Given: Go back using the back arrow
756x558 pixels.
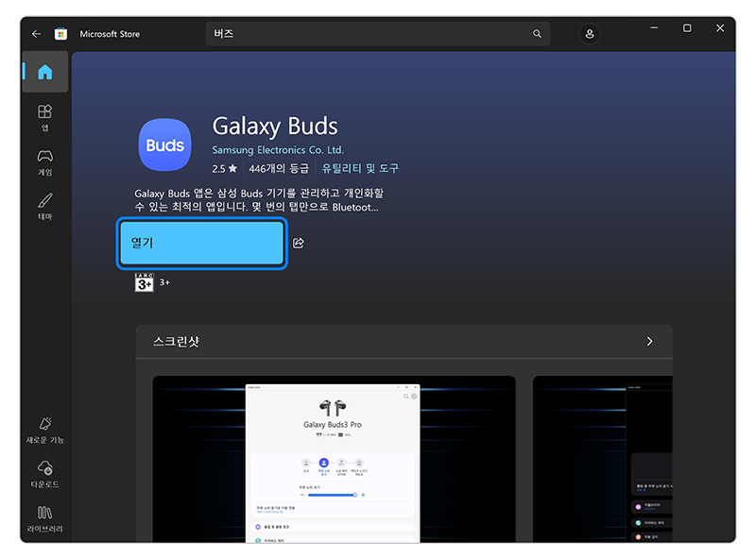Looking at the screenshot, I should [36, 34].
